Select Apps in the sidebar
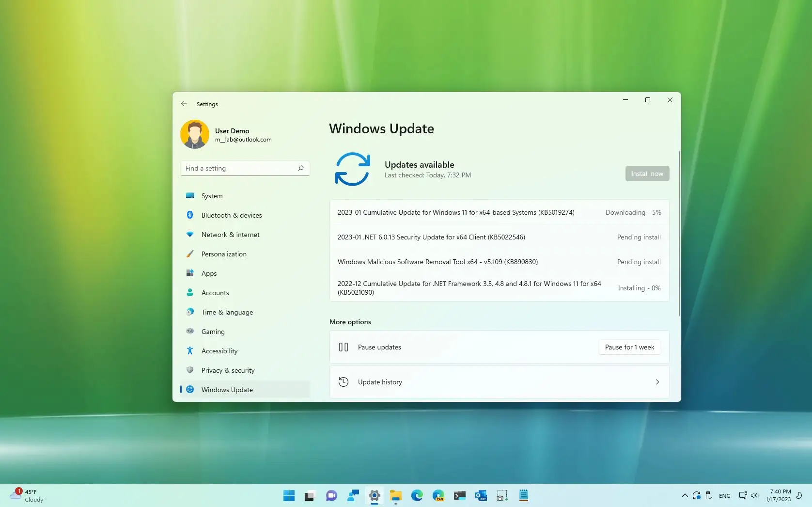812x507 pixels. click(245, 273)
